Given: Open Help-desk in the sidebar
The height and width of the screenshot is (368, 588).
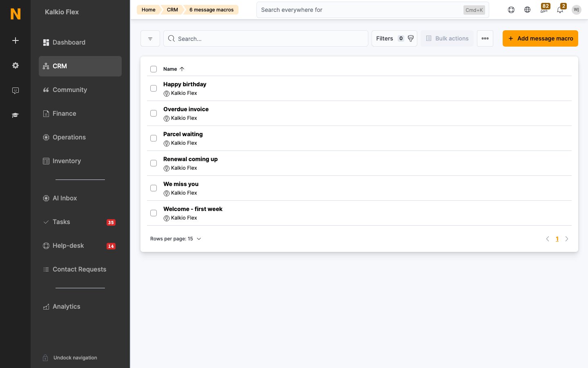Looking at the screenshot, I should (80, 246).
